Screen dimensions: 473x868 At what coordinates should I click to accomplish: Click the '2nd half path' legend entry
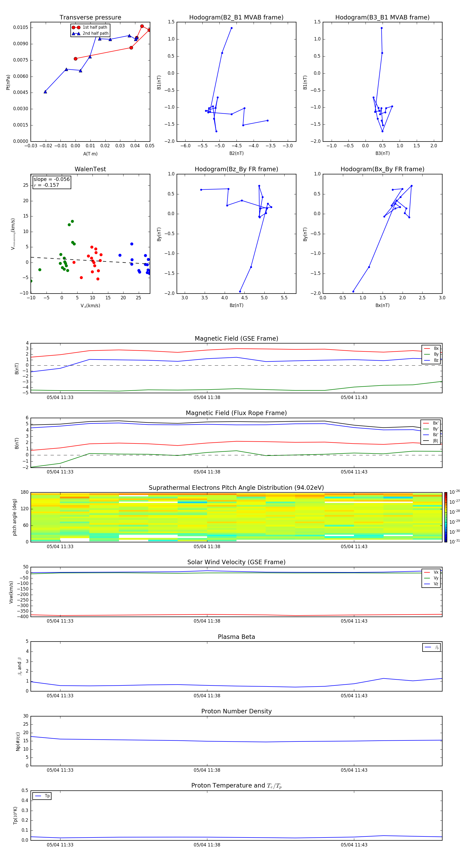tap(90, 33)
